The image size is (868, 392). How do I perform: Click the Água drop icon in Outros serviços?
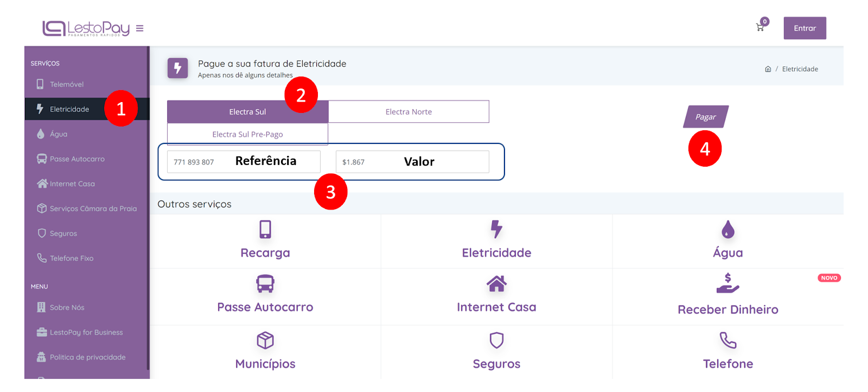pos(728,229)
